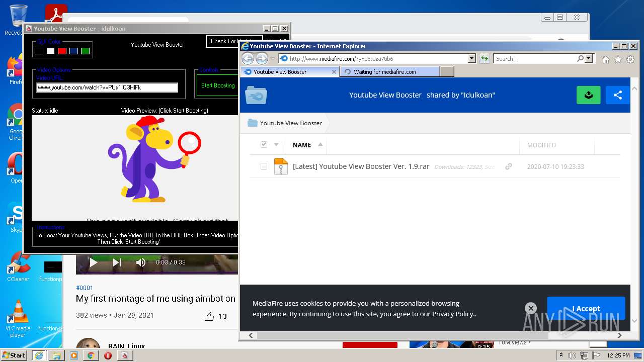The image size is (644, 362).
Task: Click Internet Explorer taskbar icon
Action: 39,355
